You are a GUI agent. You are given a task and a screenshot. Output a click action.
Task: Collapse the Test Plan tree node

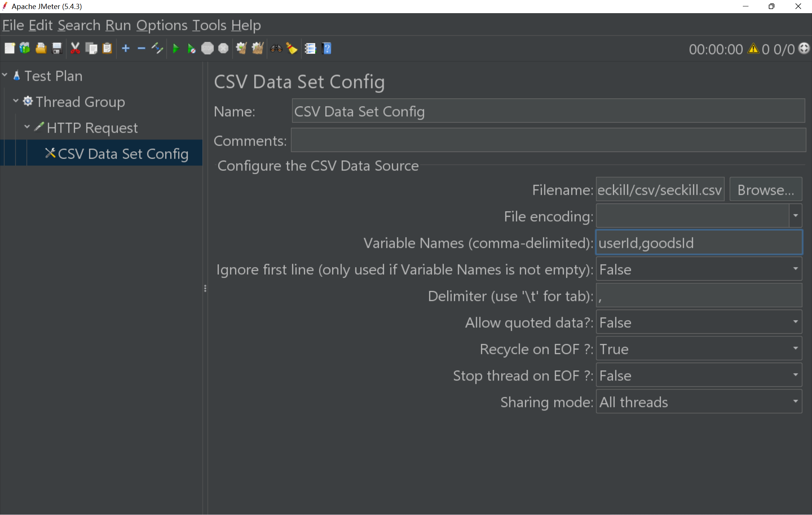tap(5, 75)
